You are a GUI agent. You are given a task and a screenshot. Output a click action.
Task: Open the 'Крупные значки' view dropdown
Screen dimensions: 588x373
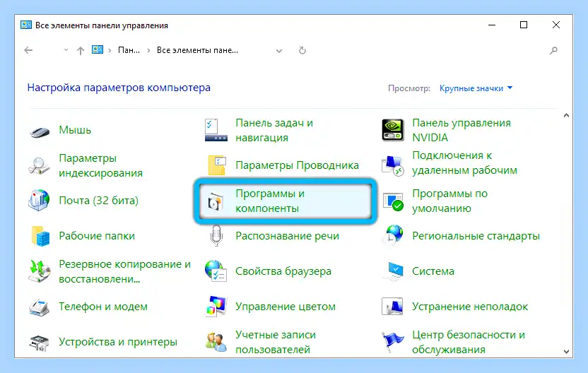point(476,88)
